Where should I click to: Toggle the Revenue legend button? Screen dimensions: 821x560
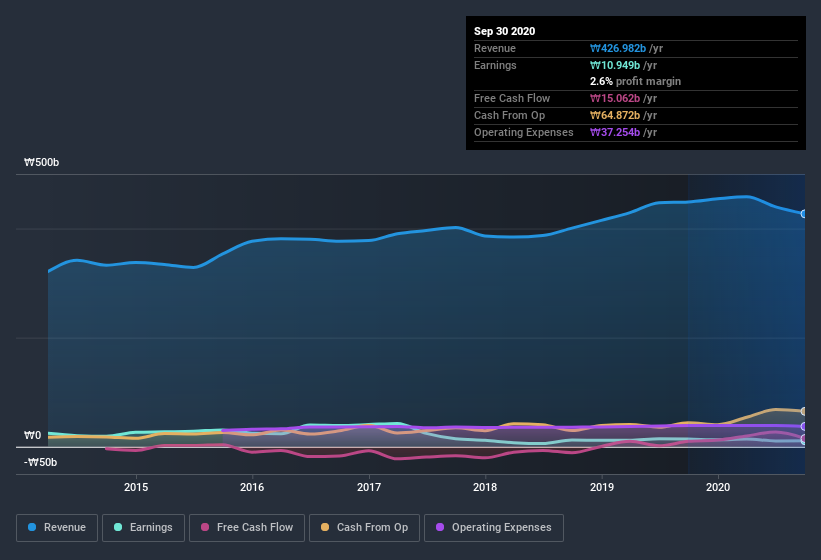tap(57, 528)
